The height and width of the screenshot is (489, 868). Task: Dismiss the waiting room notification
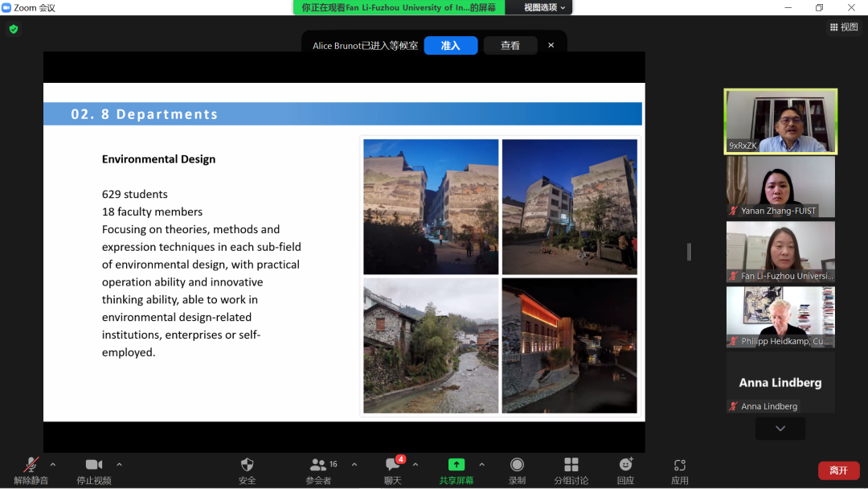[x=551, y=45]
